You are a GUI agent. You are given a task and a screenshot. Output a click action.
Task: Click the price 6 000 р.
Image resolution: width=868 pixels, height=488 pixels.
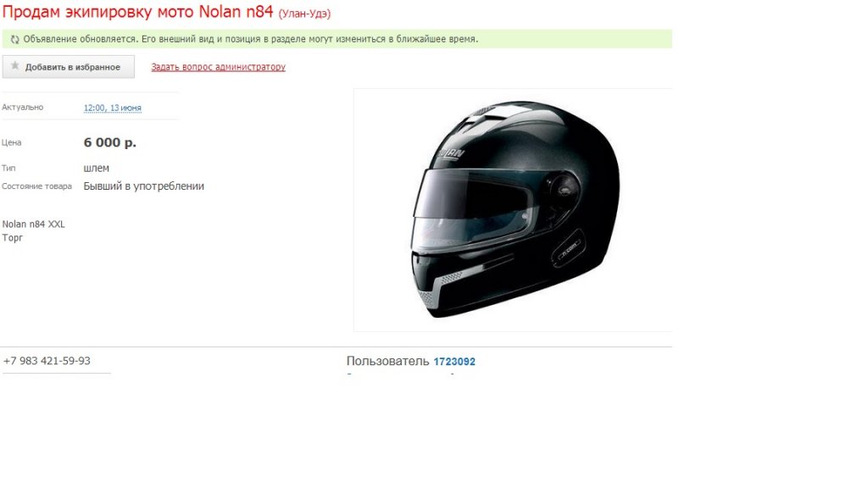click(109, 142)
